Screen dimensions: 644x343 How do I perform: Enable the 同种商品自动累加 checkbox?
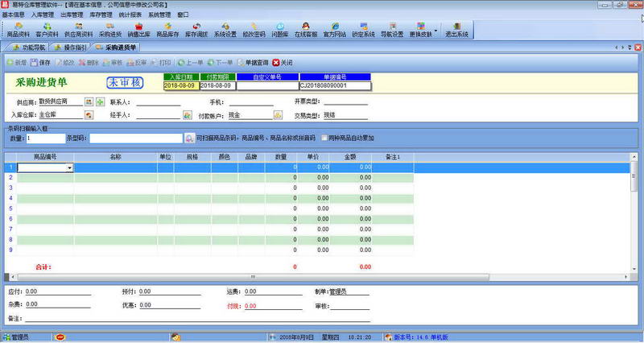[x=324, y=138]
